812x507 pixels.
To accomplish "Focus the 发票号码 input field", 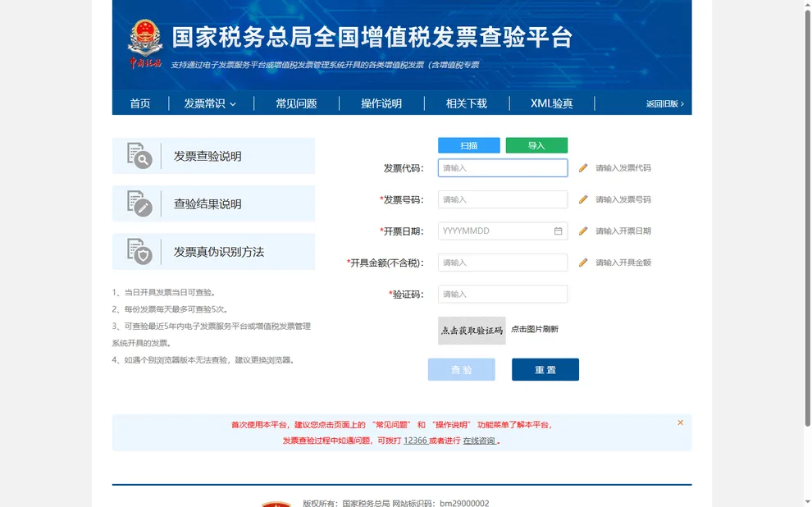I will click(x=503, y=199).
